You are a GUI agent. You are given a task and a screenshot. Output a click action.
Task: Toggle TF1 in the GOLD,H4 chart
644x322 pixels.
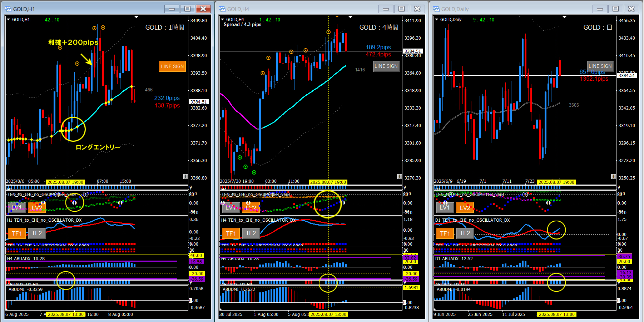click(x=231, y=233)
